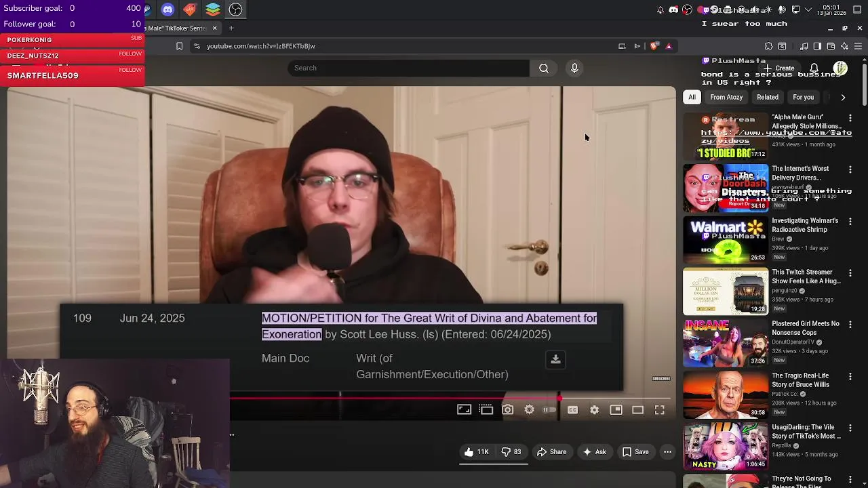The height and width of the screenshot is (488, 868).
Task: Dislike the video with thumbs down
Action: click(511, 452)
